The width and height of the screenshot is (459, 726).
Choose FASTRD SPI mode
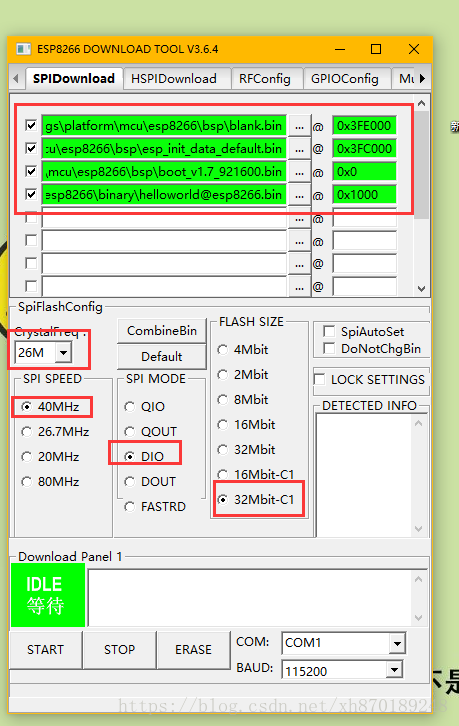point(130,507)
